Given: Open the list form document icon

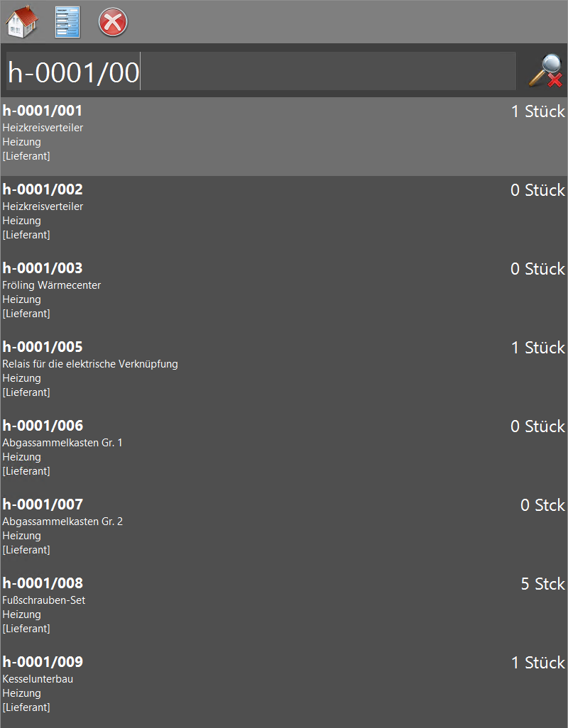Looking at the screenshot, I should (67, 22).
